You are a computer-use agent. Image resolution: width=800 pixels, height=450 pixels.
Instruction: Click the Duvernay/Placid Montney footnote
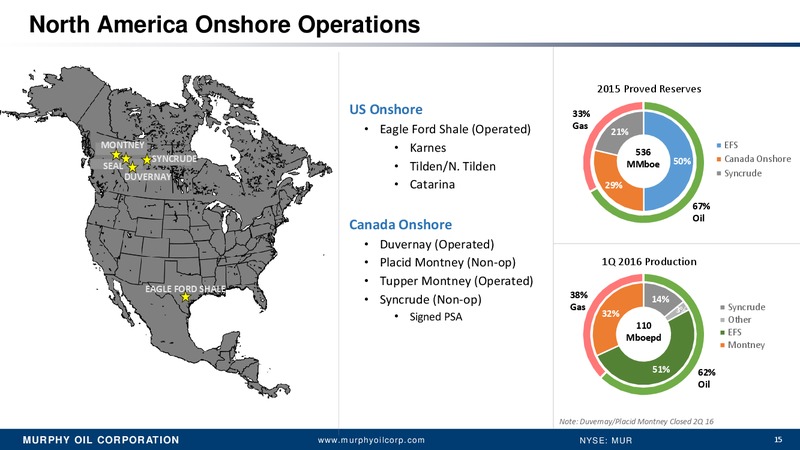tap(636, 421)
